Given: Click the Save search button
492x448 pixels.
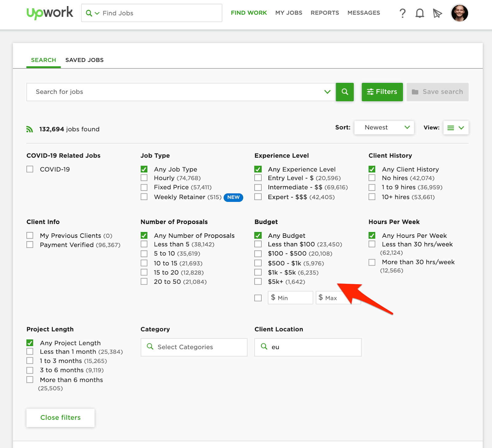Looking at the screenshot, I should coord(438,92).
